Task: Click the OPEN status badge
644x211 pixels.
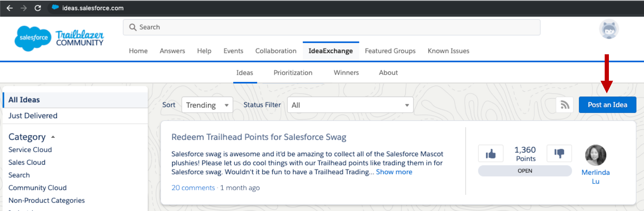Action: 525,171
